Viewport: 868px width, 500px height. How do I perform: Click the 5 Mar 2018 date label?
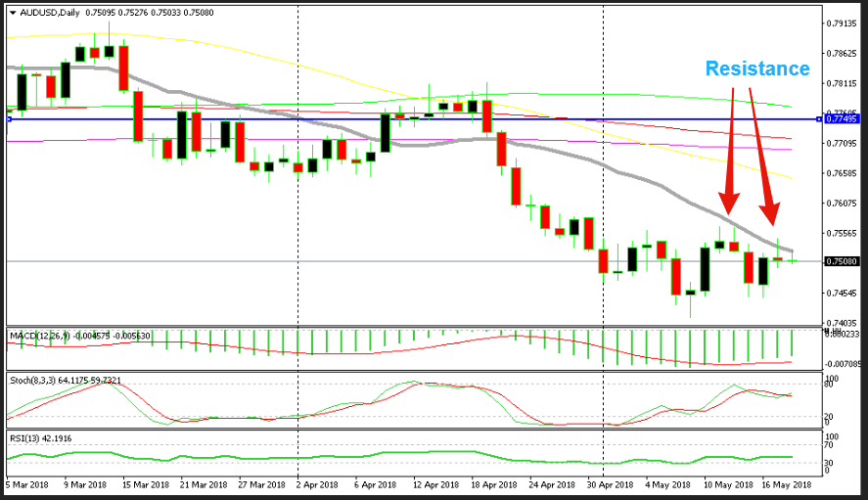pos(26,484)
